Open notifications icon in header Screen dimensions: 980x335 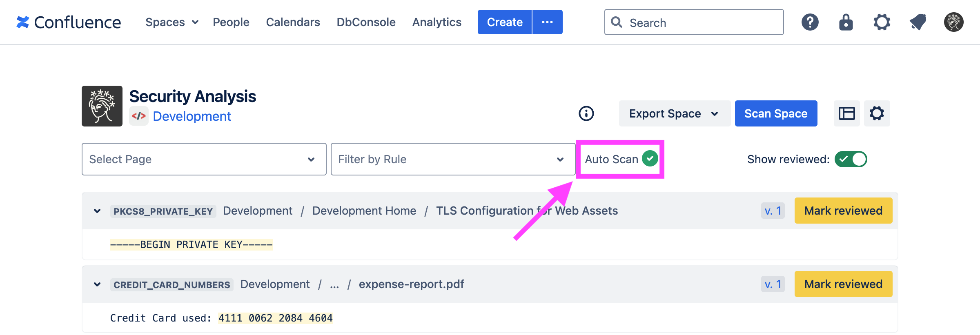point(918,22)
